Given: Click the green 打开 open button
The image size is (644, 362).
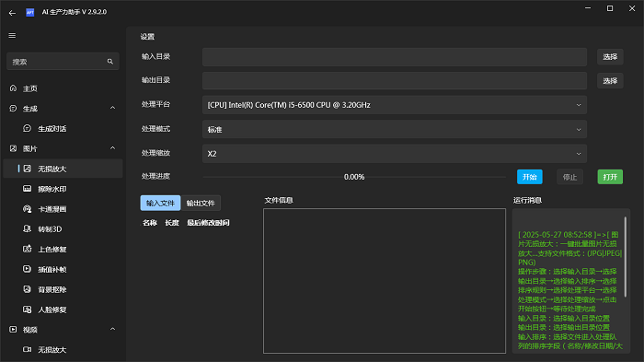Looking at the screenshot, I should pos(610,177).
